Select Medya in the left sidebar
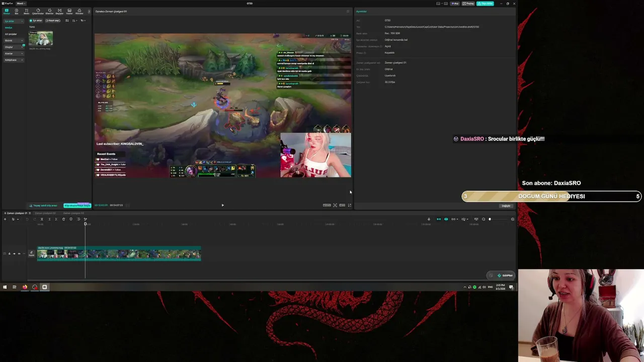Image resolution: width=644 pixels, height=362 pixels. 9,28
